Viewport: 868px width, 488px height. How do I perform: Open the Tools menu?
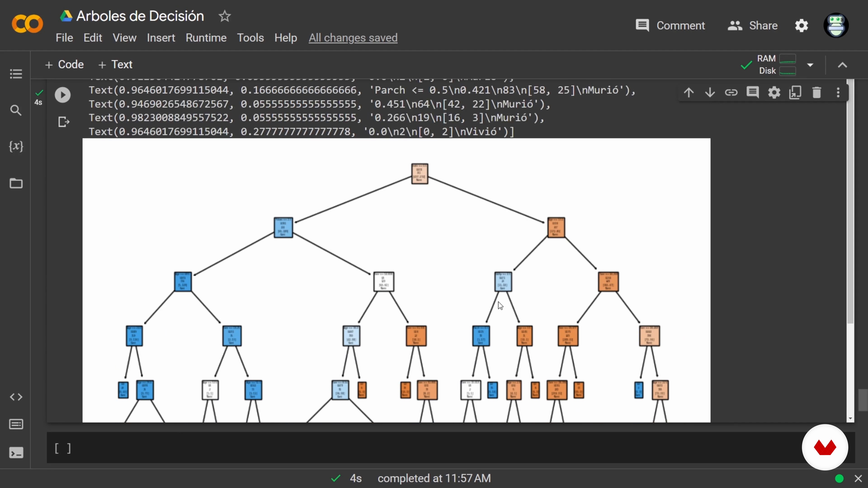tap(250, 38)
